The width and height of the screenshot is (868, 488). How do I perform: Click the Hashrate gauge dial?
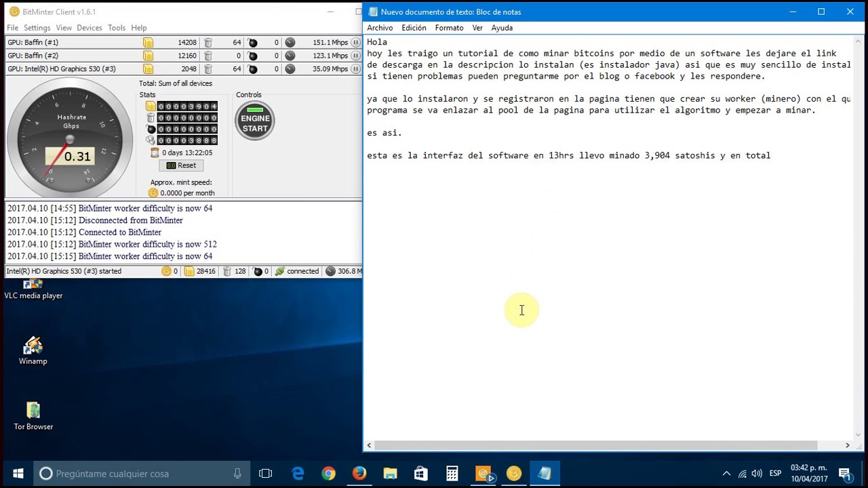coord(70,138)
